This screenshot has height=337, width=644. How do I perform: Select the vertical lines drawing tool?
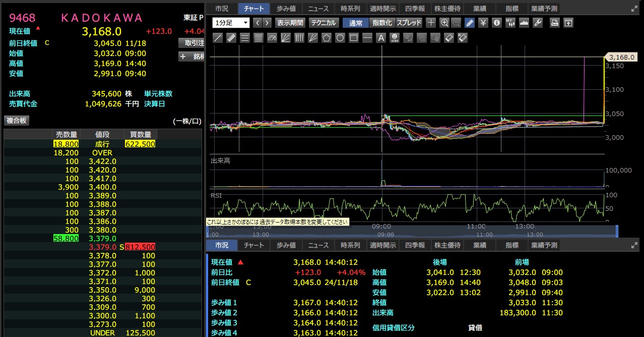(x=299, y=38)
